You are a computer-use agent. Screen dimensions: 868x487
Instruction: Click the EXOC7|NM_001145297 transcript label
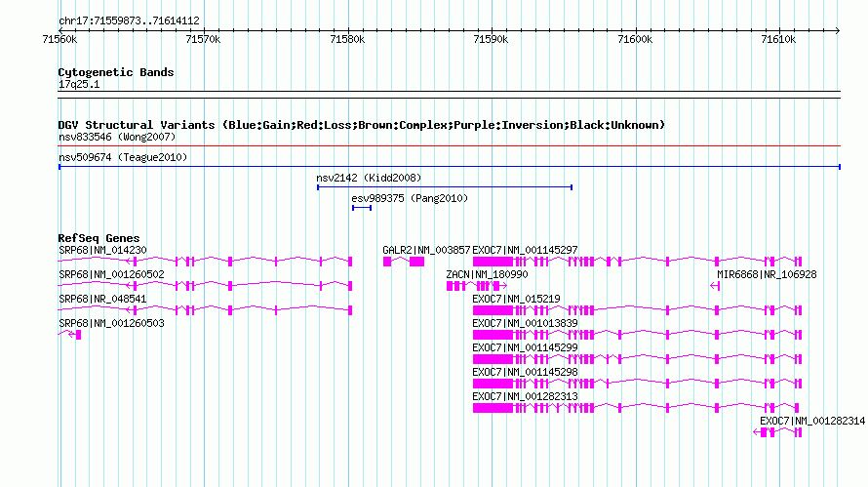525,250
